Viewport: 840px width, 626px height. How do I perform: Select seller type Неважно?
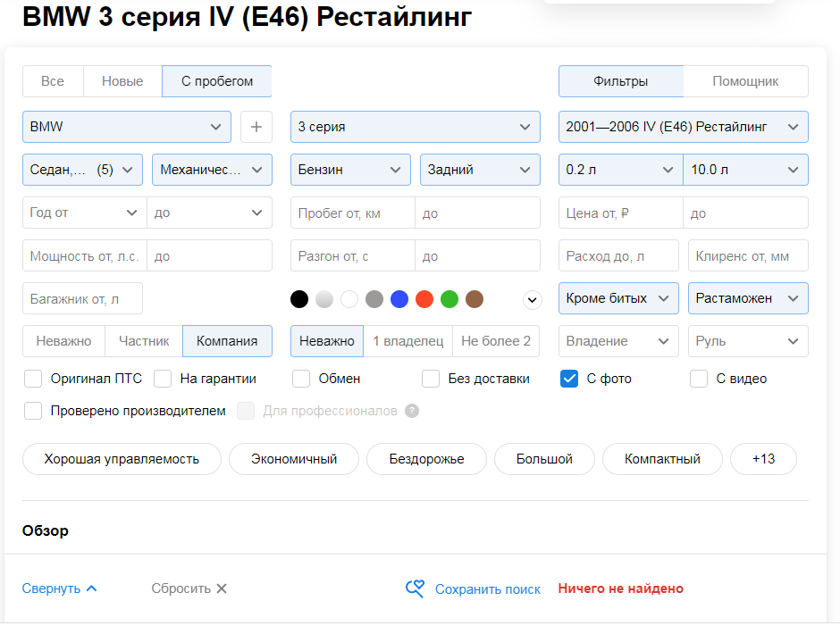tap(63, 341)
